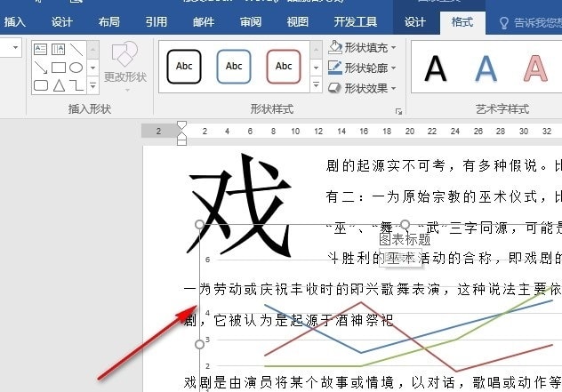Screen dimensions: 562x392
Task: Select the vertical text box shape icon
Action: click(59, 49)
